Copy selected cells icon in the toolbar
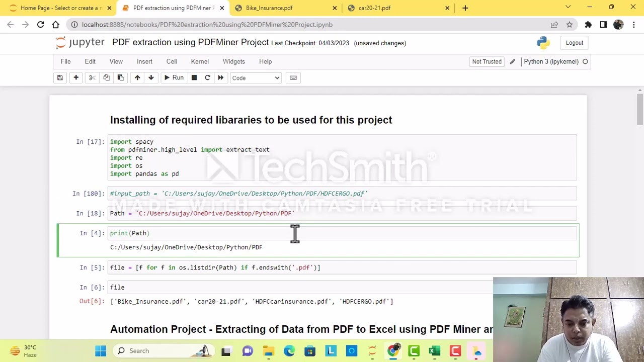 [x=106, y=78]
